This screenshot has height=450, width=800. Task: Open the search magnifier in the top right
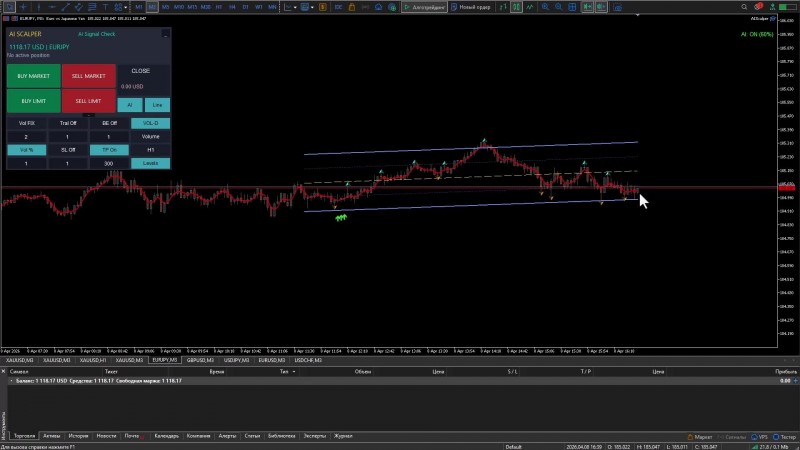744,7
